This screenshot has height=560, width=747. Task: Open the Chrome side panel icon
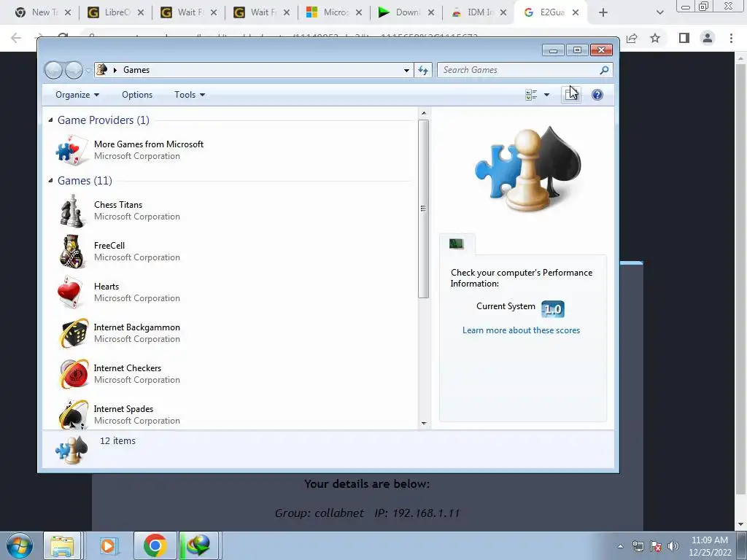click(x=684, y=38)
